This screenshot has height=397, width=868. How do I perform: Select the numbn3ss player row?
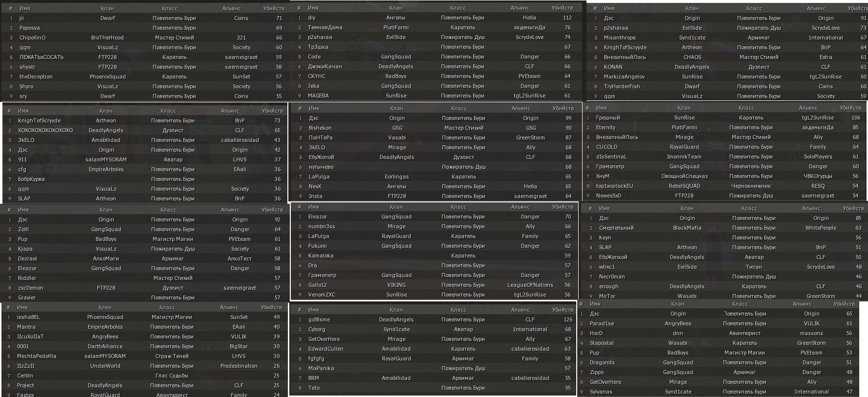[434, 226]
